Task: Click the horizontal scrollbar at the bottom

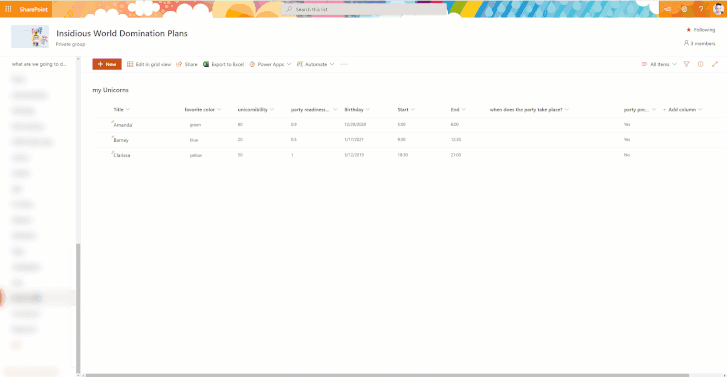Action: [x=387, y=375]
